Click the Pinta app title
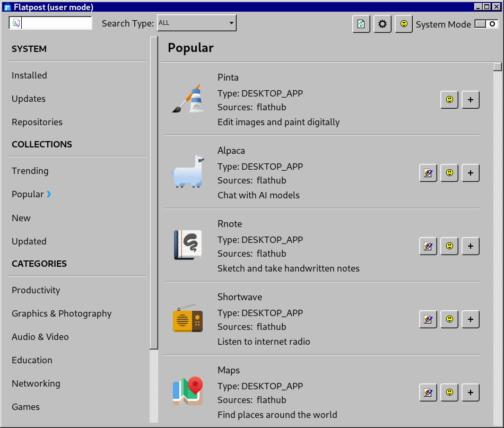This screenshot has width=504, height=428. [x=228, y=77]
